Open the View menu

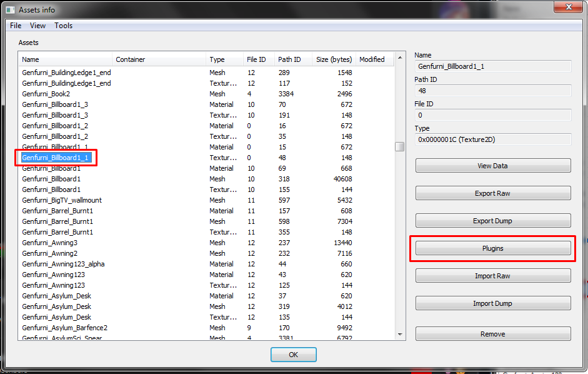click(x=38, y=26)
